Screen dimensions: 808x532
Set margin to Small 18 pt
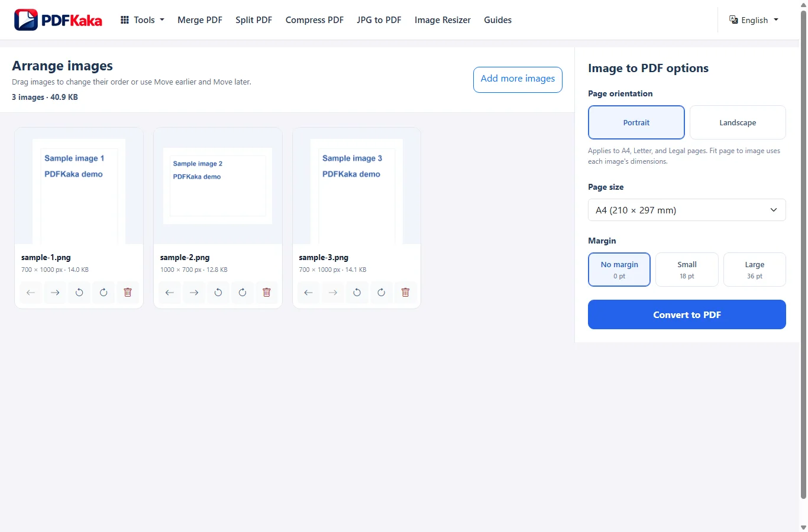pos(687,270)
